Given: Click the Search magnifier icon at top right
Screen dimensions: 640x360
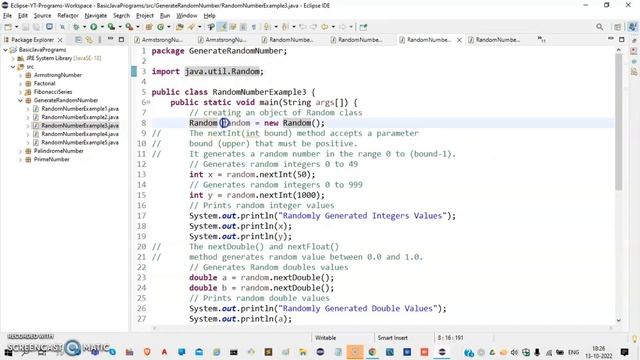Looking at the screenshot, I should coord(600,27).
